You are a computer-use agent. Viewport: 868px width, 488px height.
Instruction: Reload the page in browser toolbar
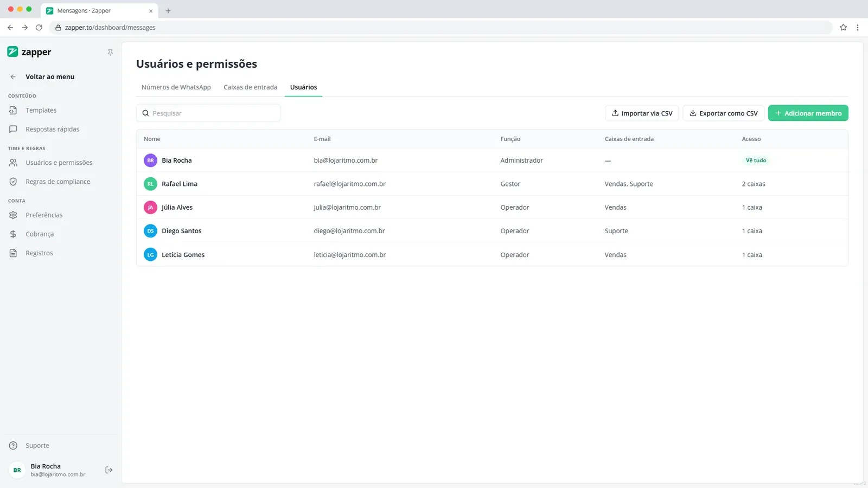point(39,28)
